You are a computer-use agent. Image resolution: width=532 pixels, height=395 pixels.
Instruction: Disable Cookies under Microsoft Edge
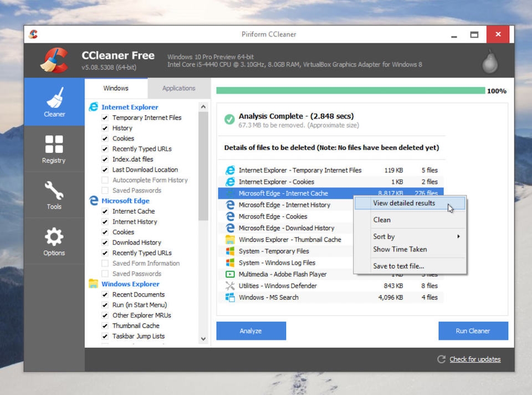pyautogui.click(x=104, y=232)
